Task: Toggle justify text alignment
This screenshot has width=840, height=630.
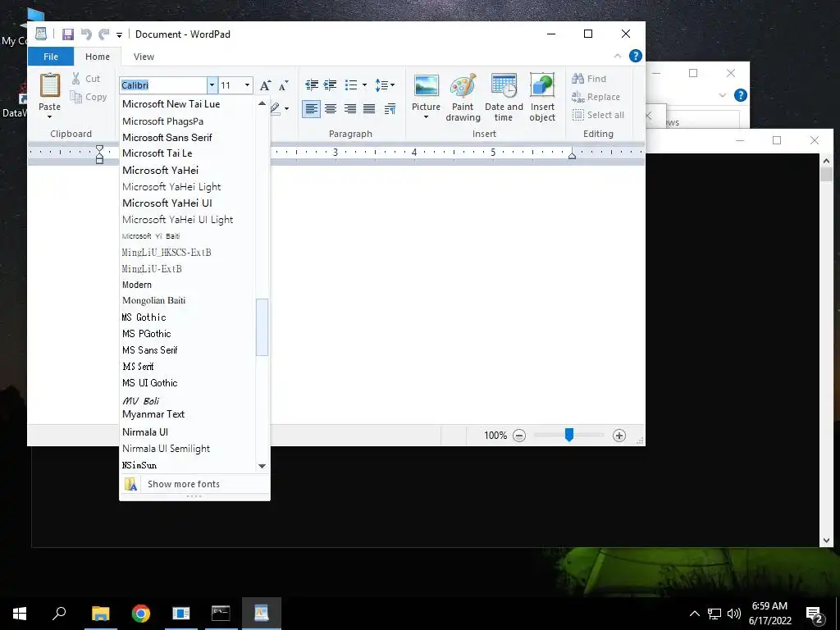Action: point(369,109)
